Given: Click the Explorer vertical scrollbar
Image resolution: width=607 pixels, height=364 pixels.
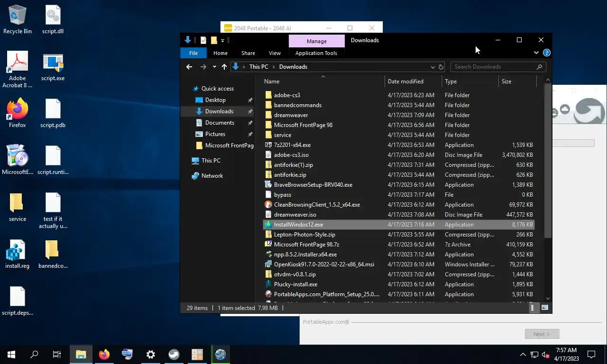Looking at the screenshot, I should [548, 161].
